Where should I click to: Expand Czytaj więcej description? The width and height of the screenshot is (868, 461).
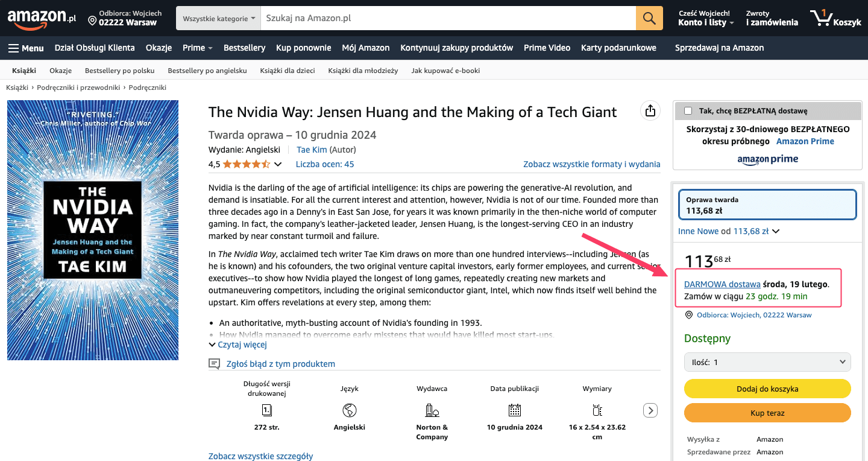pos(237,345)
